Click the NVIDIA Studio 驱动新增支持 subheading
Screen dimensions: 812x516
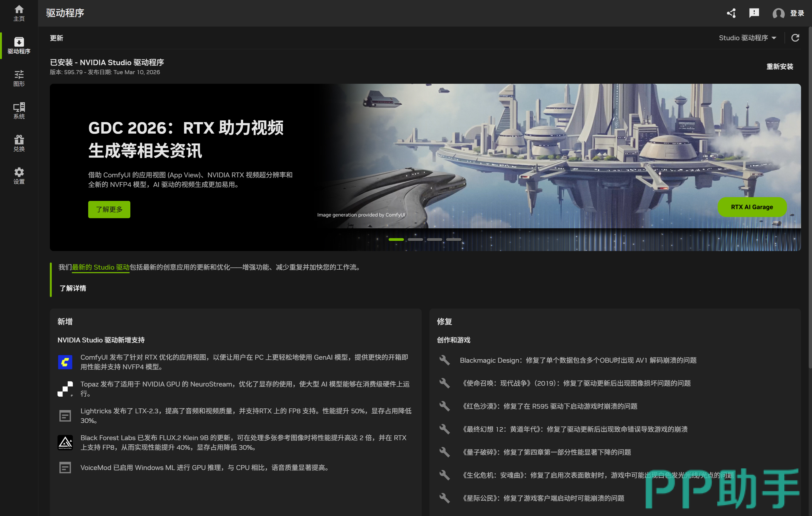coord(101,340)
